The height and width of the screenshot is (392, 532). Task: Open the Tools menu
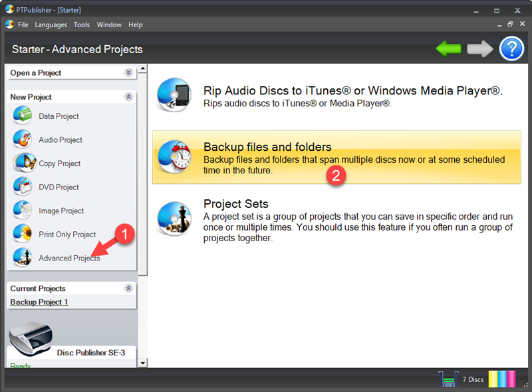click(x=82, y=25)
